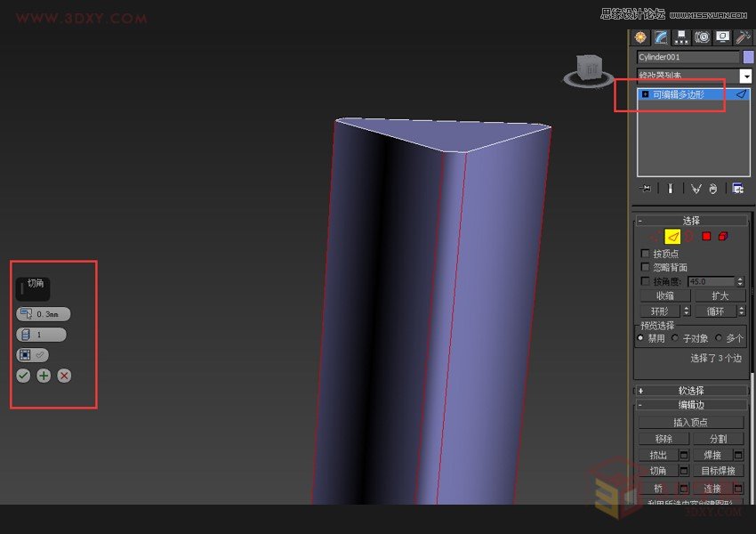Open the Configure Modifier Sets icon
This screenshot has width=756, height=534.
pyautogui.click(x=738, y=188)
